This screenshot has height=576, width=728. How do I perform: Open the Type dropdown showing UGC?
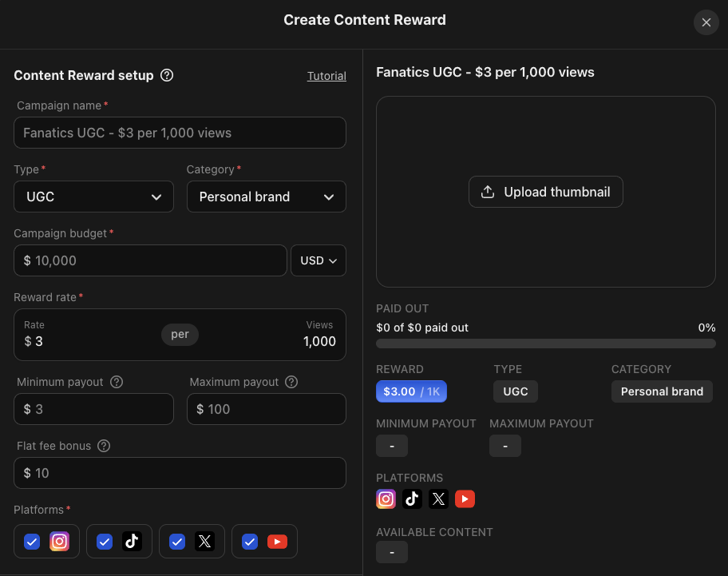click(93, 197)
